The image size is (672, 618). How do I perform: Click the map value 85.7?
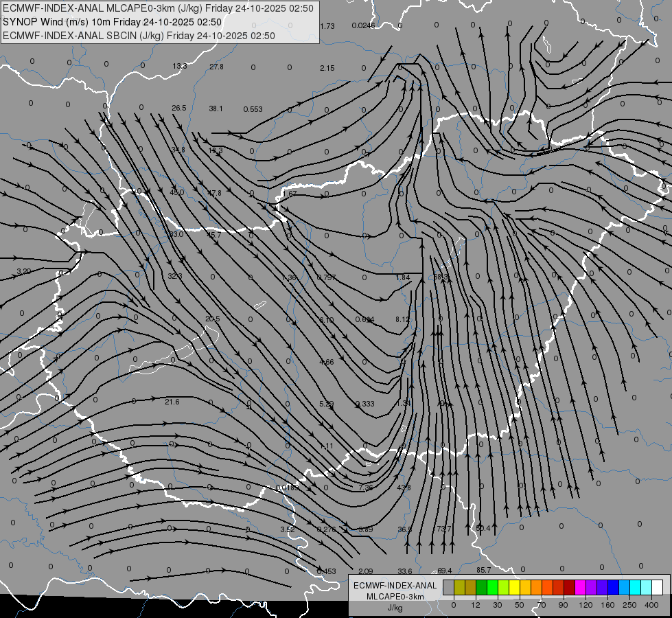click(483, 570)
